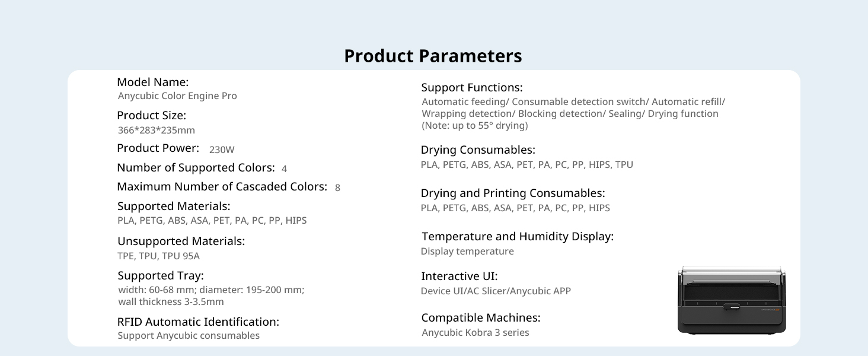Select the 366*283*235mm dimensions text
This screenshot has width=868, height=356.
tap(157, 131)
